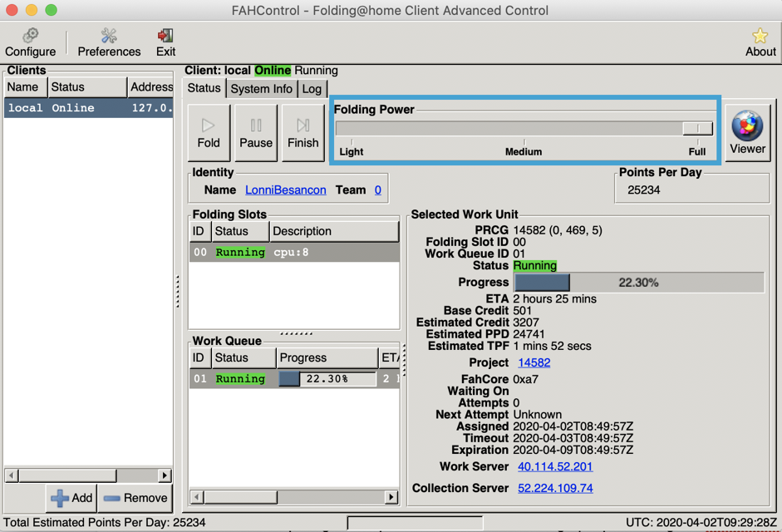
Task: Click Total Estimated Points Per Day status text
Action: coord(104,523)
